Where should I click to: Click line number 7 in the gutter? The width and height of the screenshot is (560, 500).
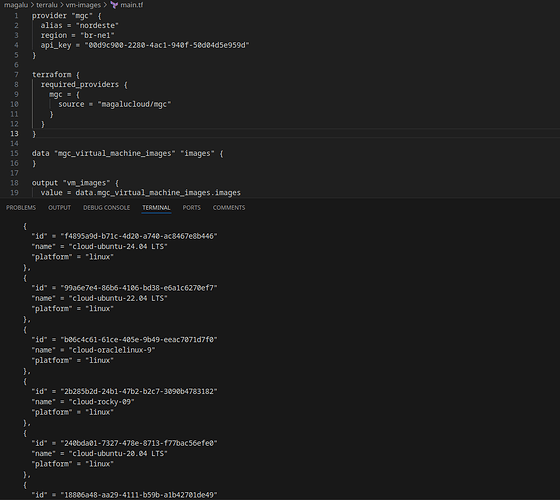(16, 75)
